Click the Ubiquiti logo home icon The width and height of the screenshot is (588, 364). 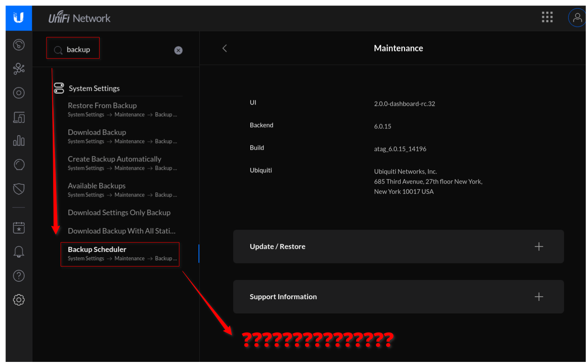tap(18, 18)
